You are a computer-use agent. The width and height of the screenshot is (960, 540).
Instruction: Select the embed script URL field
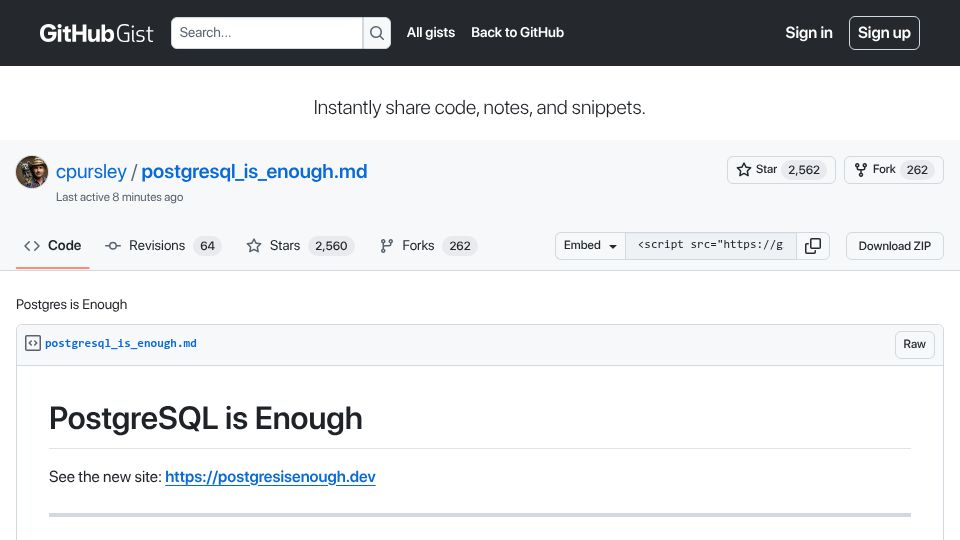[x=711, y=246]
